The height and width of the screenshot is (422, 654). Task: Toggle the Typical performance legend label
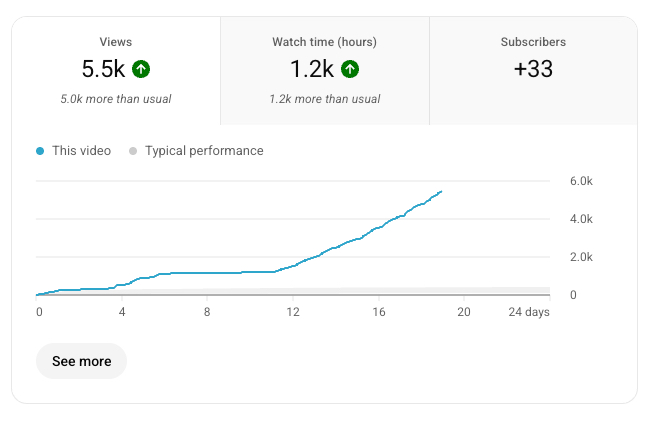pyautogui.click(x=204, y=151)
